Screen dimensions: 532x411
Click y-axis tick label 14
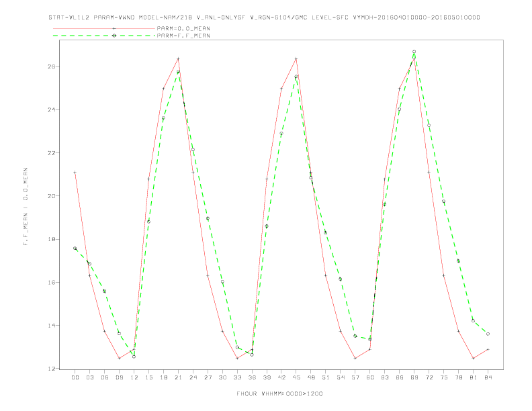coord(51,326)
